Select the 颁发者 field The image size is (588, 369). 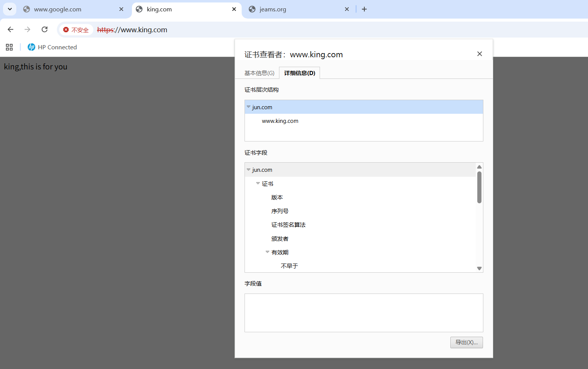pyautogui.click(x=360, y=239)
